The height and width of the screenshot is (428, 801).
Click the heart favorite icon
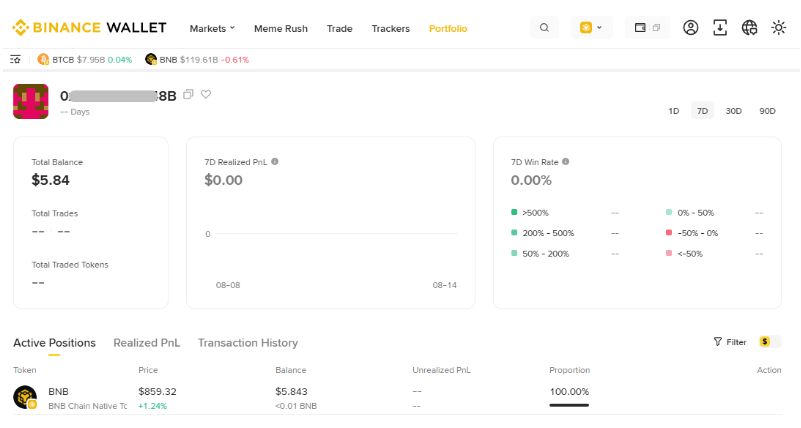pyautogui.click(x=206, y=95)
